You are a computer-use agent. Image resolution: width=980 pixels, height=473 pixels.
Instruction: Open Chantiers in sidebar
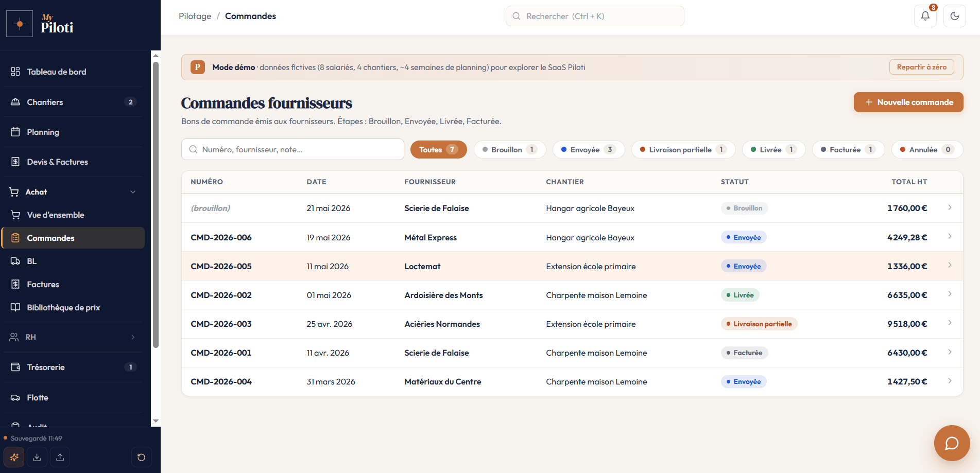pyautogui.click(x=73, y=102)
